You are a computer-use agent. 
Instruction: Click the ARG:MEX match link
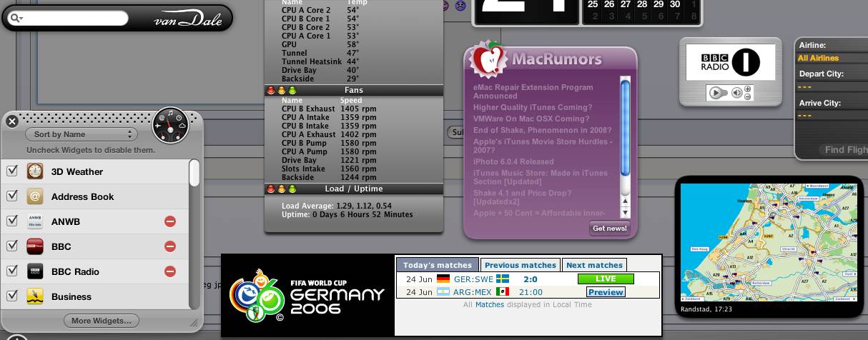coord(473,292)
